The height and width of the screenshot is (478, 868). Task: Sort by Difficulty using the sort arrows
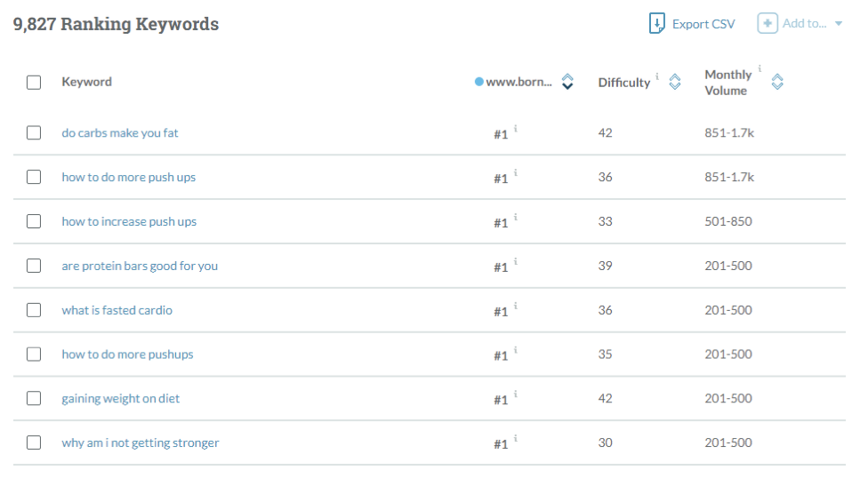675,83
